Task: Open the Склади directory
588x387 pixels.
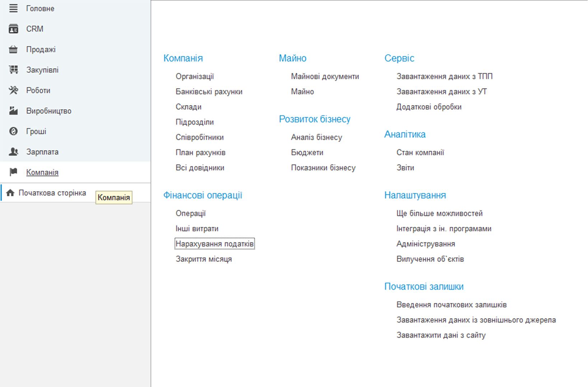Action: click(x=188, y=107)
